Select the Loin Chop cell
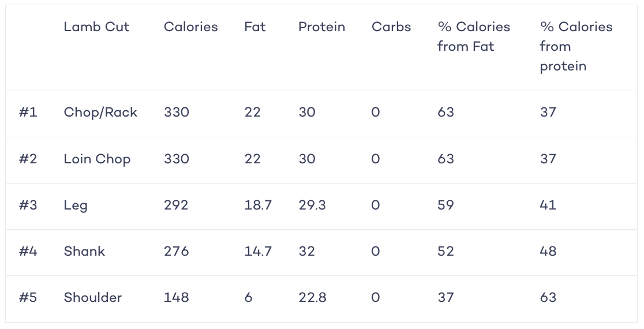644x329 pixels. (98, 159)
